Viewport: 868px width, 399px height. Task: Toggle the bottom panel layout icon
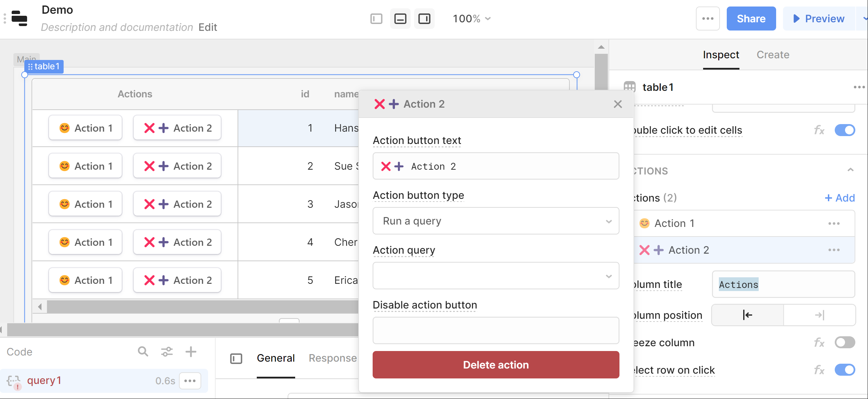point(400,19)
